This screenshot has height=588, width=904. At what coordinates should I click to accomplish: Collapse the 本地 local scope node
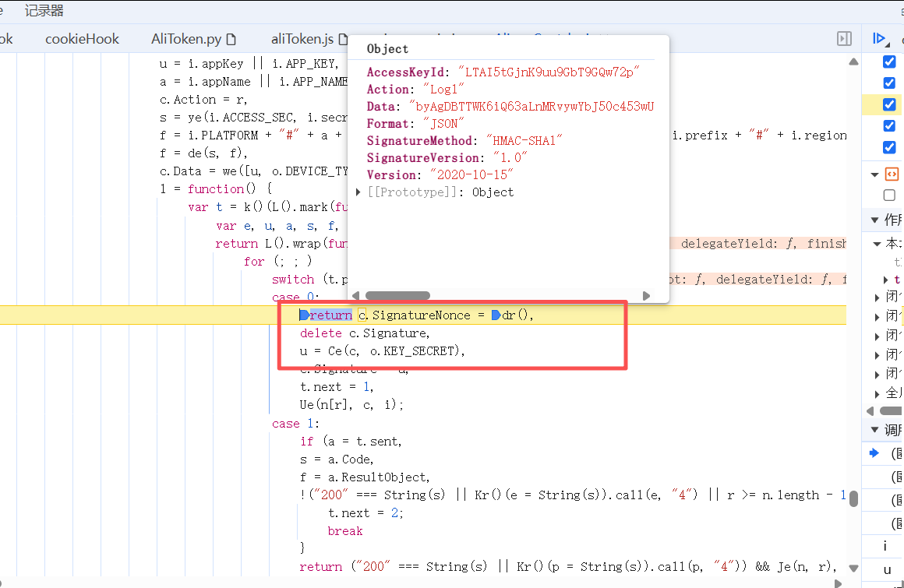pyautogui.click(x=877, y=244)
